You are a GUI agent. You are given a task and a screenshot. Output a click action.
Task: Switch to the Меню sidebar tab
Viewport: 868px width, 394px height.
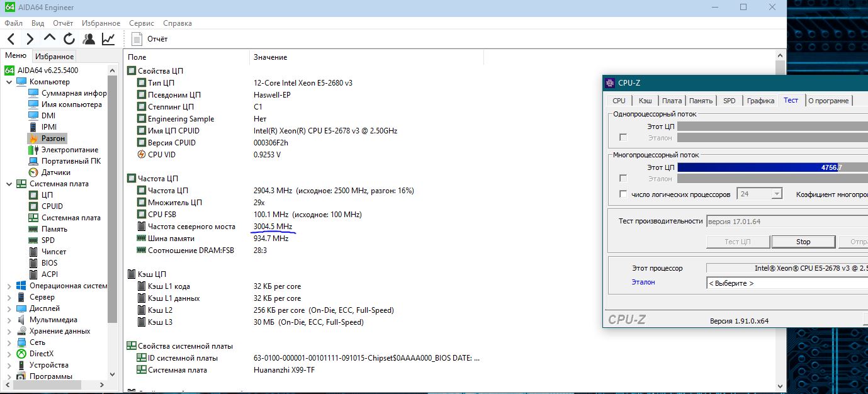pyautogui.click(x=16, y=56)
